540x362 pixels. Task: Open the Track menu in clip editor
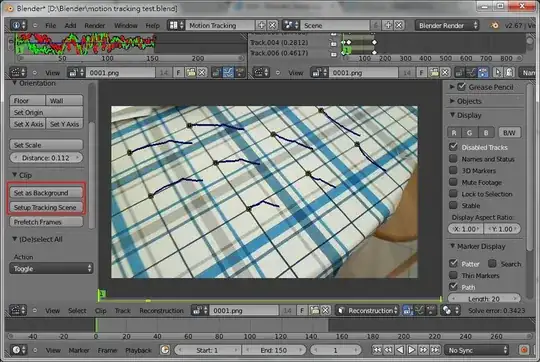click(123, 311)
